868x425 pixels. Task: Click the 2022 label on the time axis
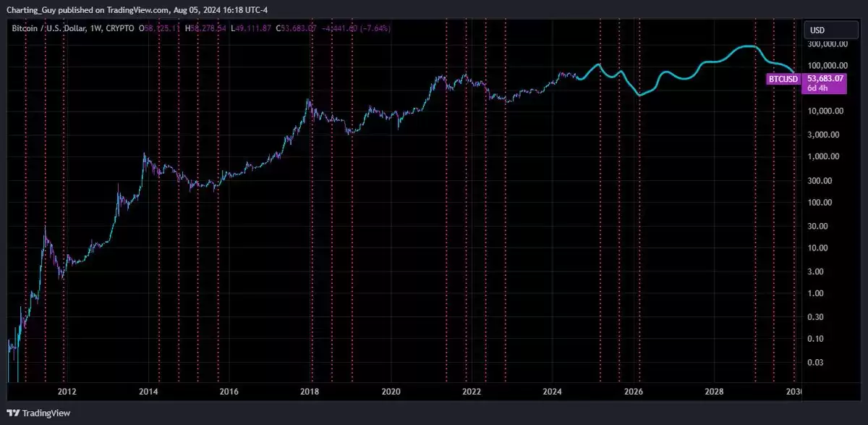(472, 392)
